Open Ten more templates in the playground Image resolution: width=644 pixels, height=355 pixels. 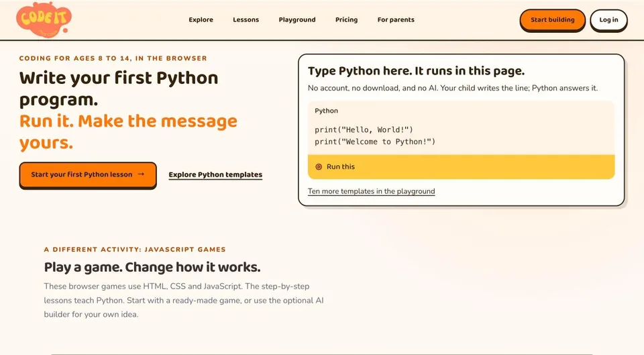tap(371, 191)
